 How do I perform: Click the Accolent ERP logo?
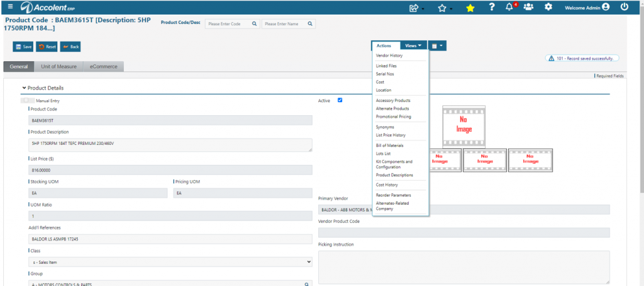[48, 7]
